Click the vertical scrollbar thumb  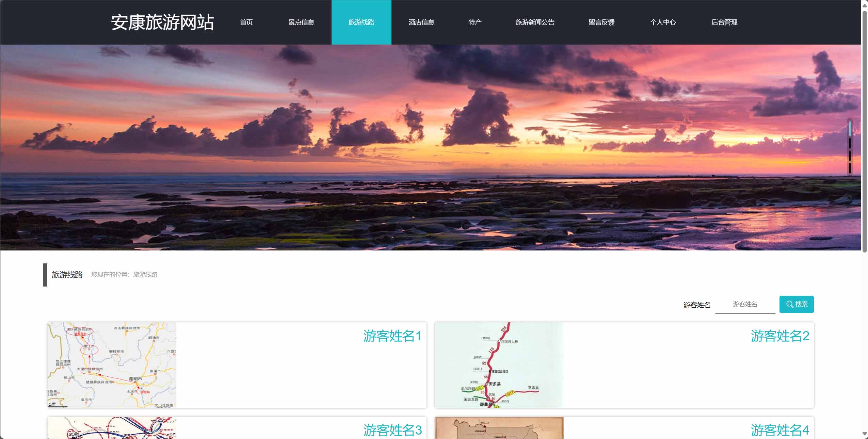tap(865, 131)
